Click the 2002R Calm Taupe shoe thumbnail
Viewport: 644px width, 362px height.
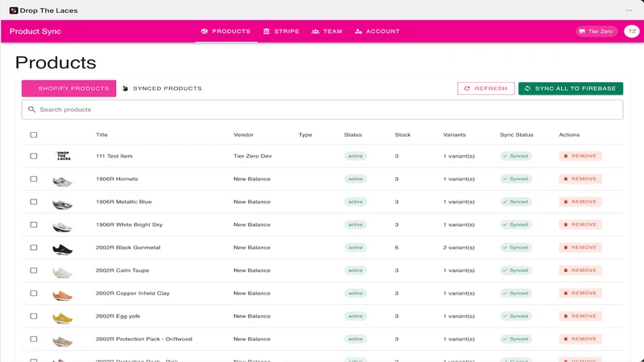[63, 273]
